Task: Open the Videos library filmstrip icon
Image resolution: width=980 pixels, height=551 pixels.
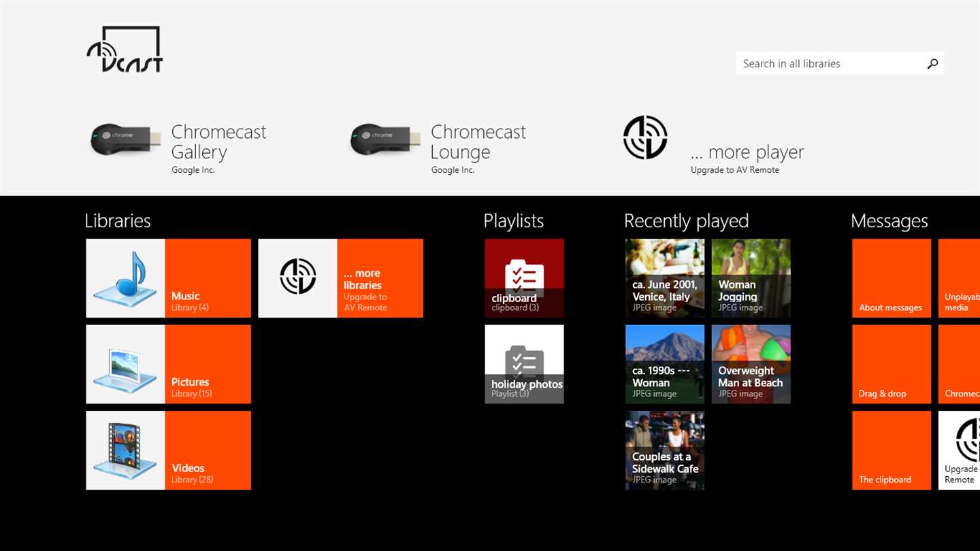Action: pos(126,450)
